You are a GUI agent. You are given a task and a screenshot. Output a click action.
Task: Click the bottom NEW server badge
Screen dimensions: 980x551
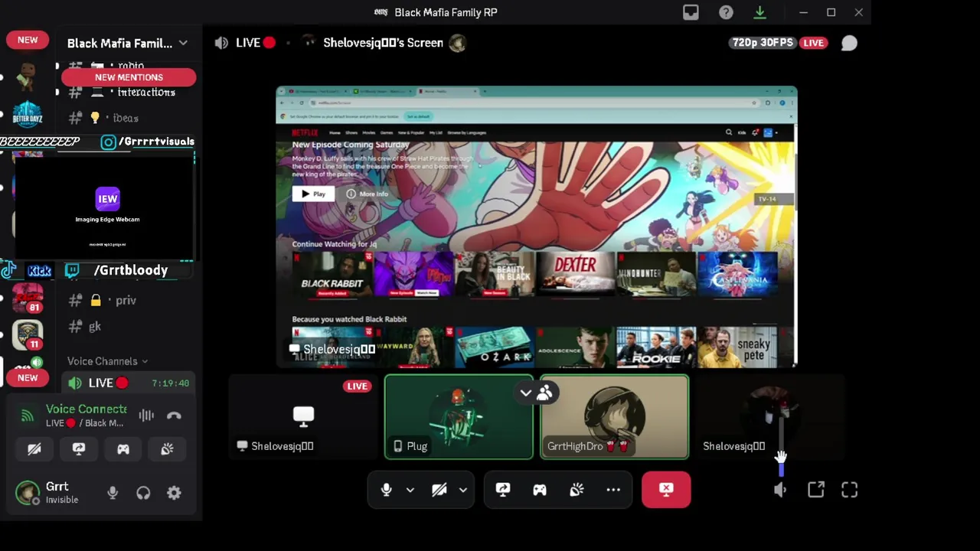click(x=28, y=378)
